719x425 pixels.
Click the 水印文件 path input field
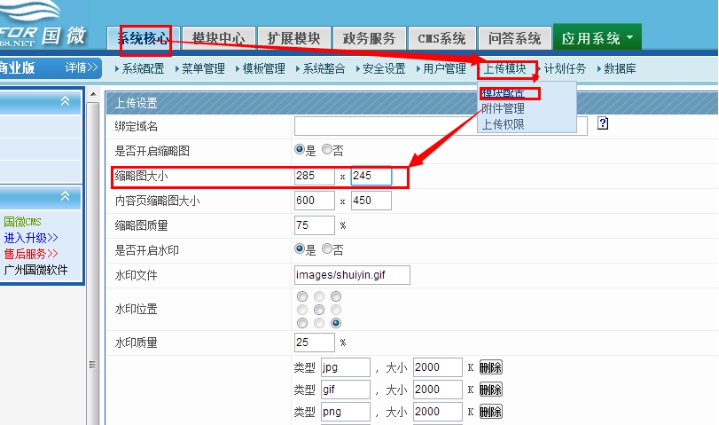coord(351,274)
